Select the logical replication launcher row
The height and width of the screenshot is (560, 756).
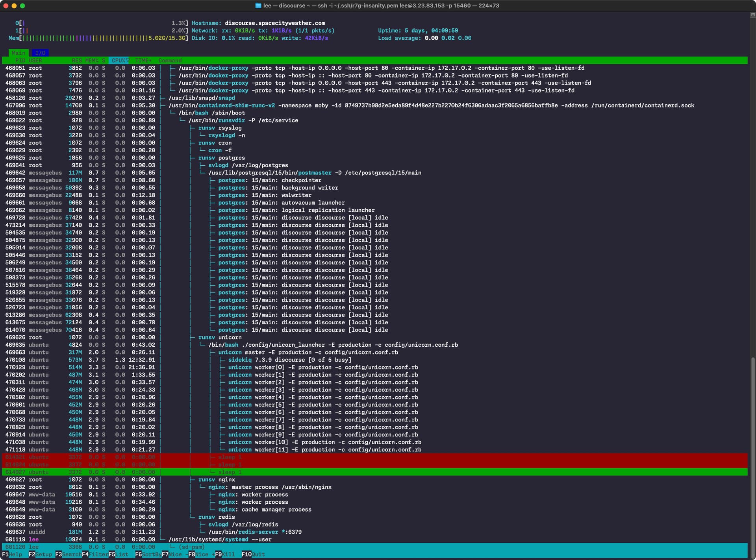374,210
